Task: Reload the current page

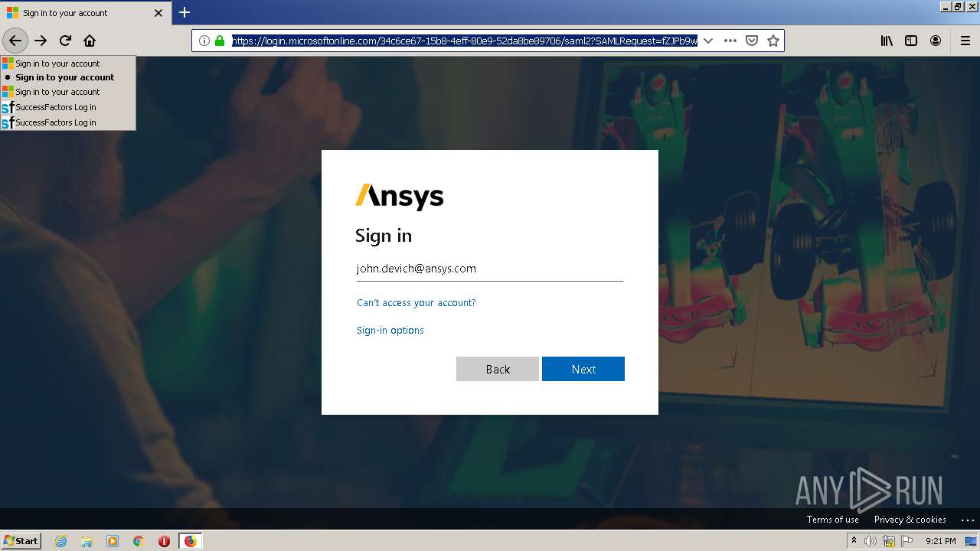Action: pyautogui.click(x=66, y=41)
